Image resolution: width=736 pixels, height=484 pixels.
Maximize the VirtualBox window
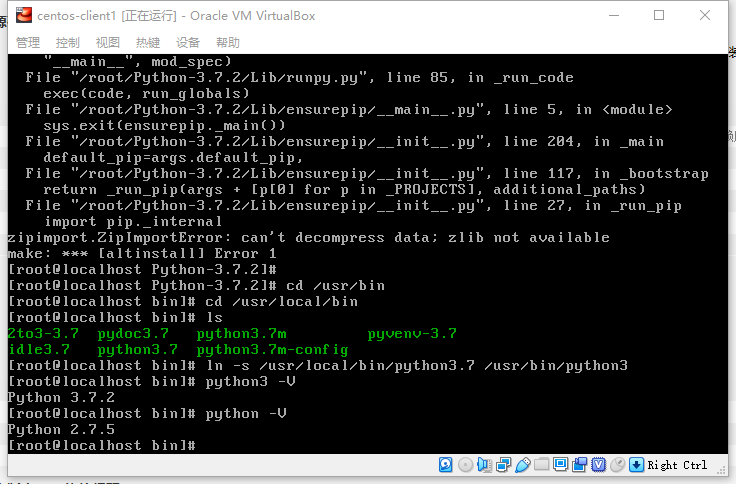click(x=659, y=15)
